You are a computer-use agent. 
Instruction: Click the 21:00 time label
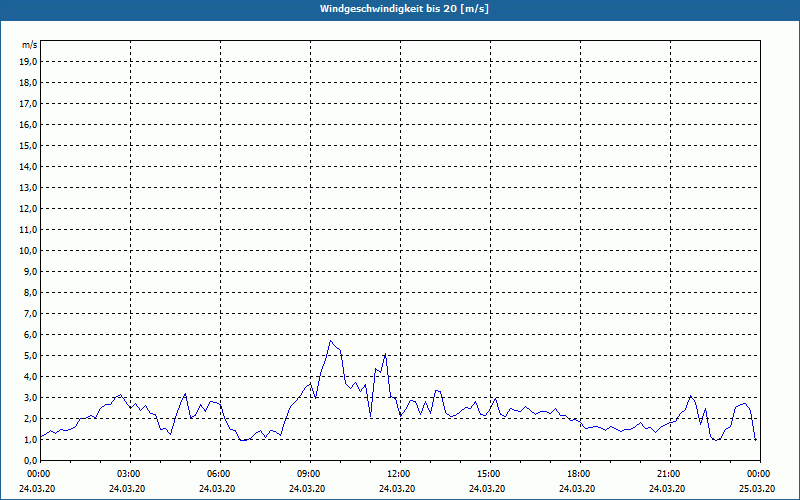click(x=669, y=474)
